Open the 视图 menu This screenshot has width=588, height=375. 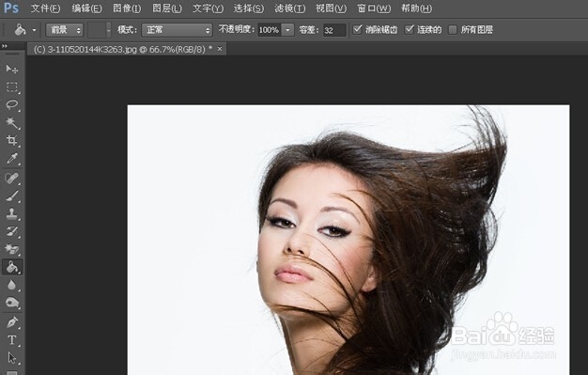click(x=331, y=8)
